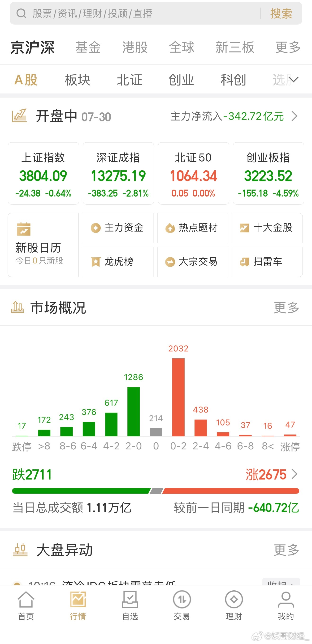
Task: Tap the 十大金股 chart icon
Action: click(x=244, y=228)
